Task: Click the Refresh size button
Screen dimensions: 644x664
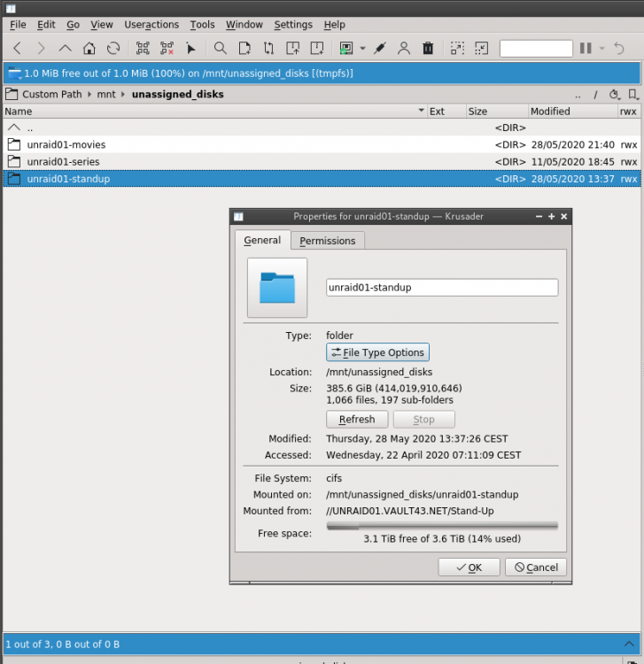Action: (357, 420)
